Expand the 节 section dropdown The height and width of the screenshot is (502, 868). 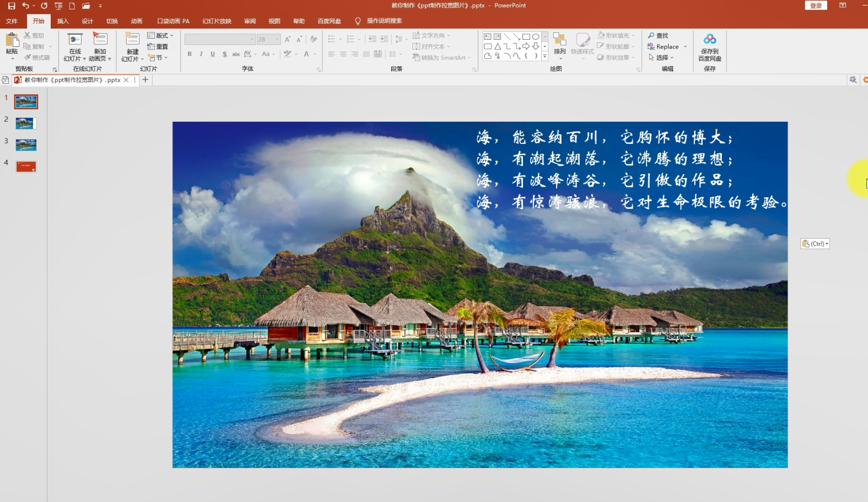point(158,57)
